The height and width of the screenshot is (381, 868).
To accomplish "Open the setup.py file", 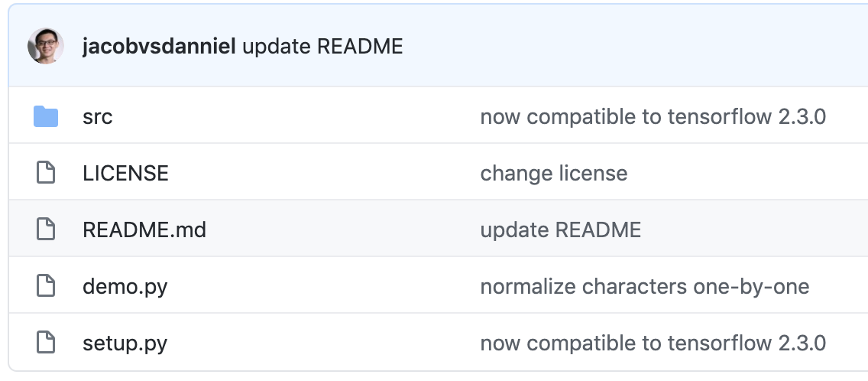I will (x=125, y=343).
